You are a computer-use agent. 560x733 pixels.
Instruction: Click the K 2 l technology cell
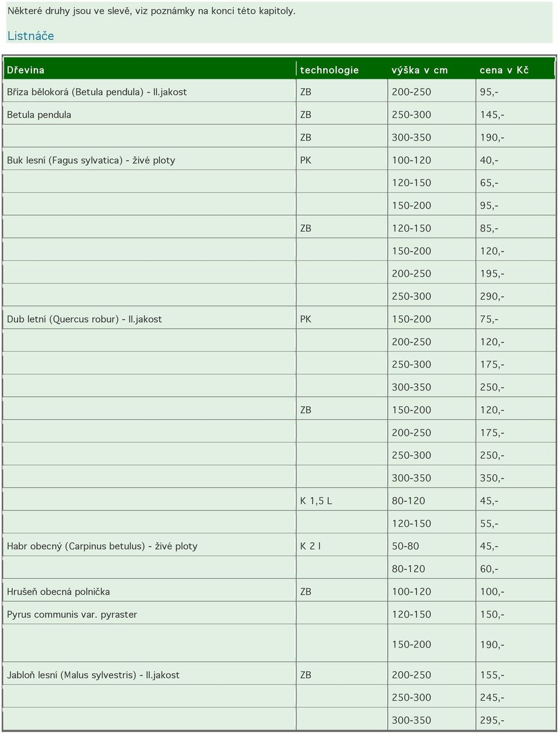click(342, 546)
